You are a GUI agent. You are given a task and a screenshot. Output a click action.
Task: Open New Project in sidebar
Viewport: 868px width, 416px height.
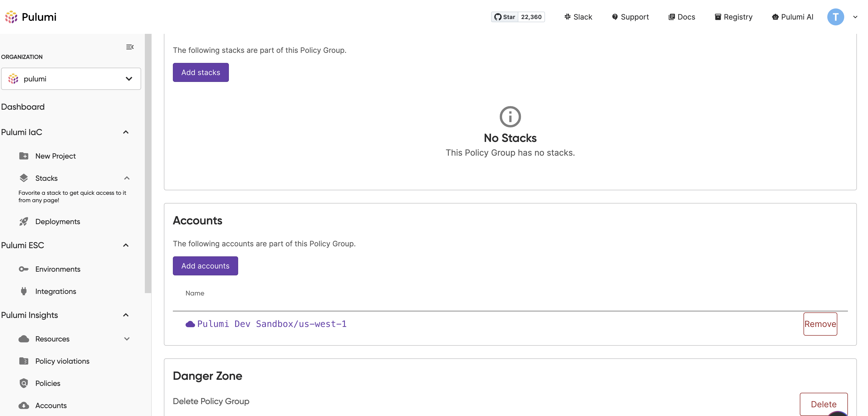click(x=56, y=156)
